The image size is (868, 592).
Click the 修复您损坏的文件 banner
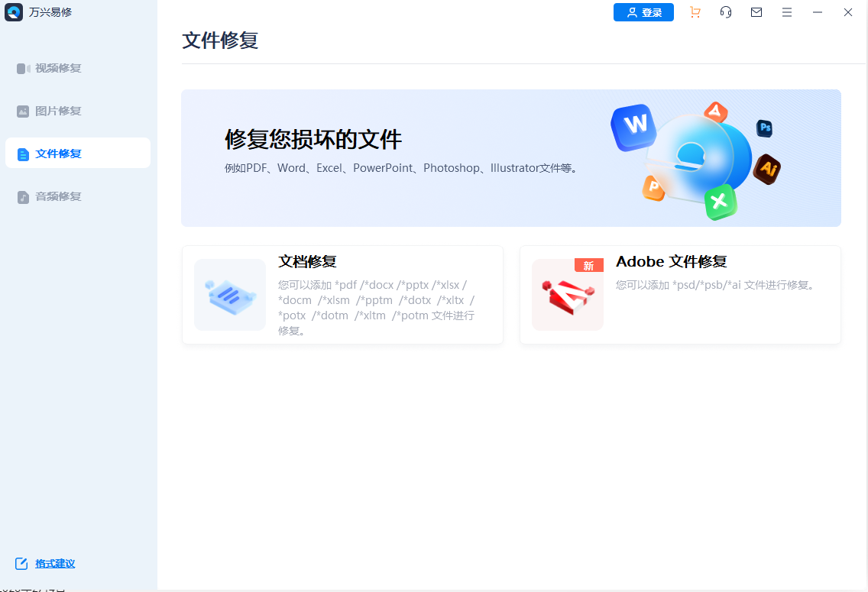coord(510,158)
